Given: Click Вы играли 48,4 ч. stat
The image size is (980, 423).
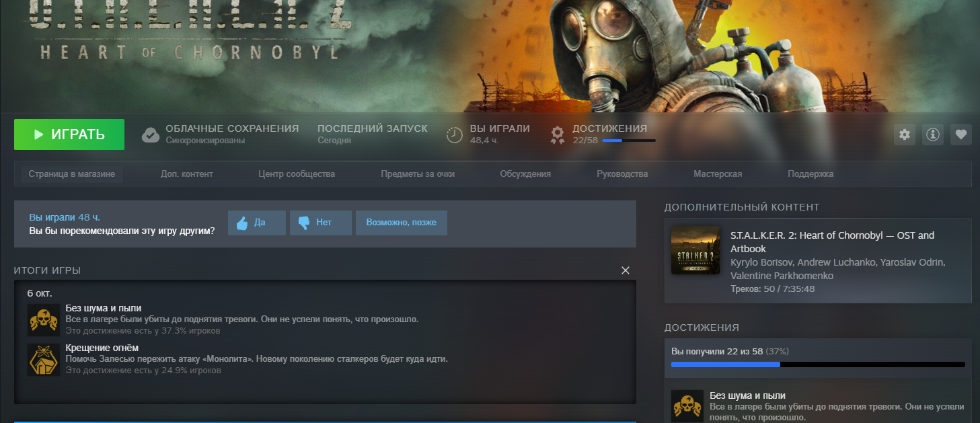Looking at the screenshot, I should (x=500, y=134).
